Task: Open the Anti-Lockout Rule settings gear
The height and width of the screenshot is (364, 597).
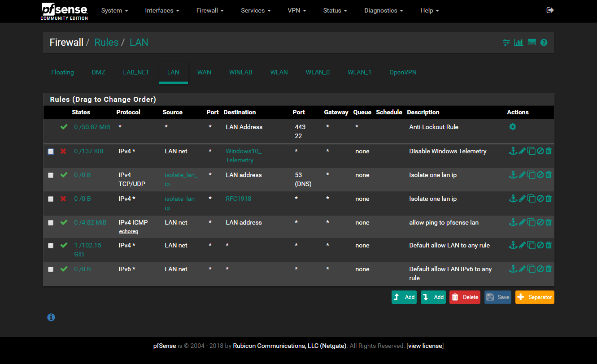Action: point(513,127)
